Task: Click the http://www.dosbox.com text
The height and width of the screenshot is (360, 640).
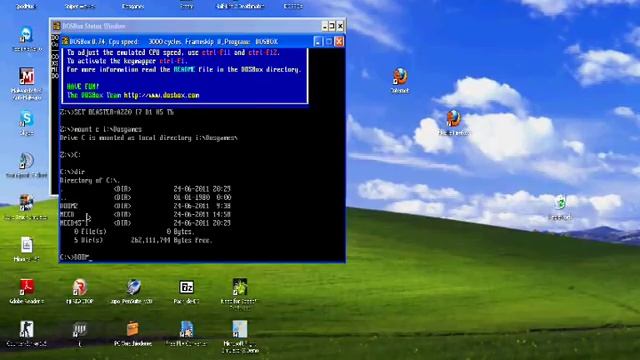Action: coord(162,95)
